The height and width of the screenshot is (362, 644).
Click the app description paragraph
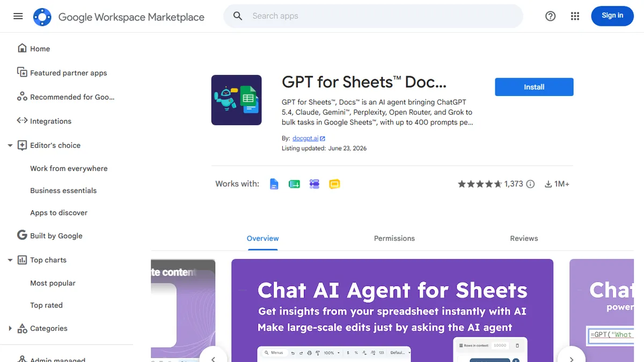click(x=378, y=112)
